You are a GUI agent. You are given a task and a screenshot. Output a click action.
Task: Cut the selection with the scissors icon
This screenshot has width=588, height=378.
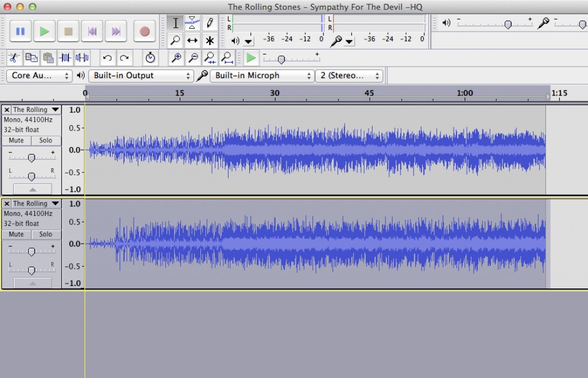click(14, 58)
